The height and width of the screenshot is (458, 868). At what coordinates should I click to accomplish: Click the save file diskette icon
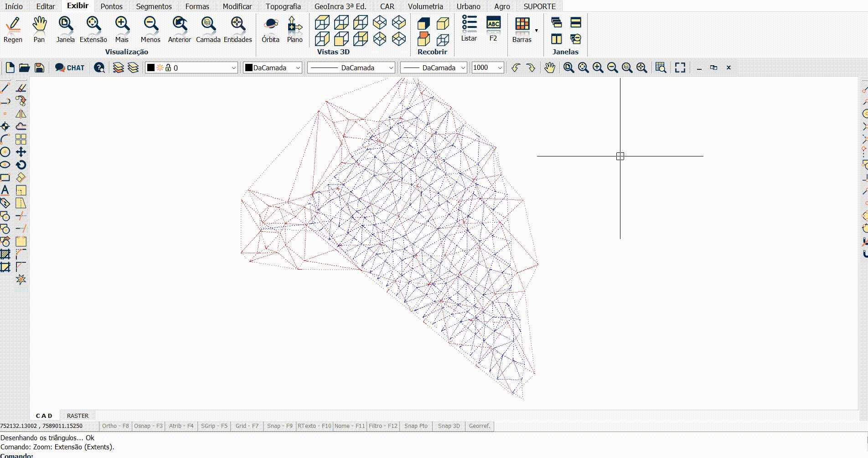[x=40, y=68]
